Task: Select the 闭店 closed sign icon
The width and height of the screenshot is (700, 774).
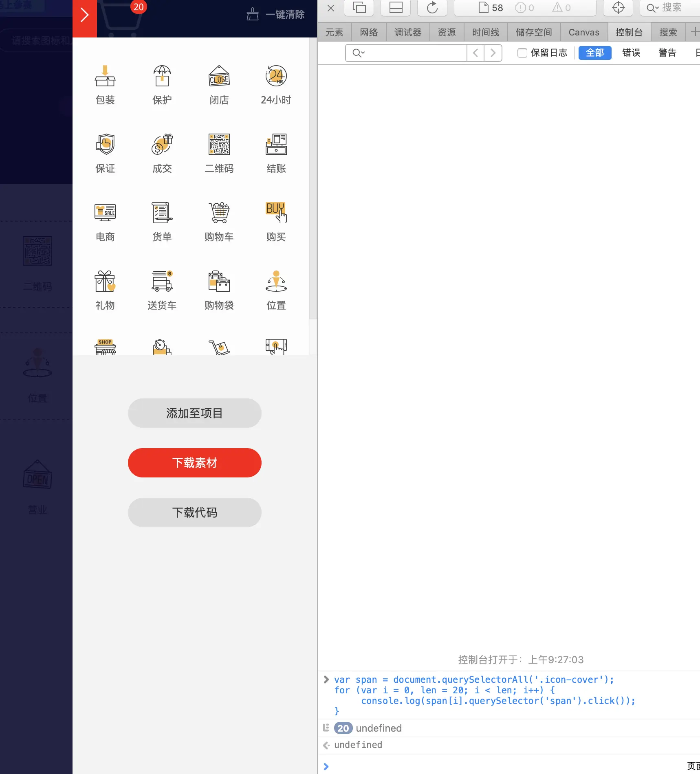Action: [x=219, y=76]
